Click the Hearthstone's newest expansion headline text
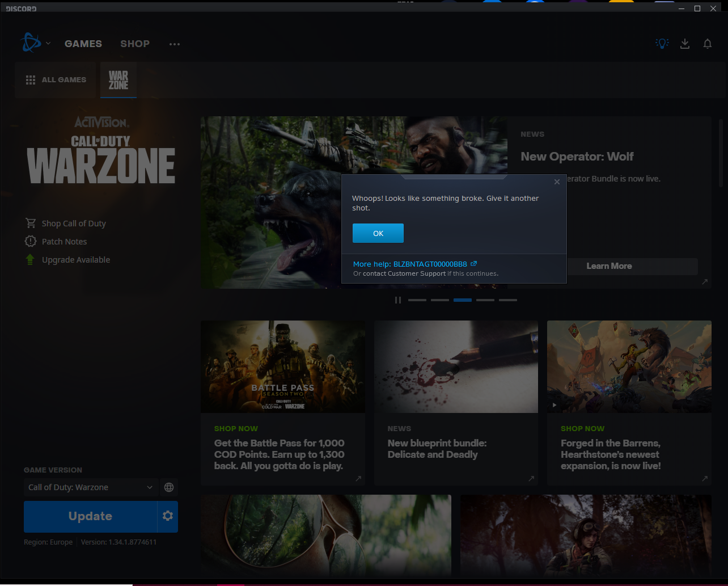 coord(611,454)
